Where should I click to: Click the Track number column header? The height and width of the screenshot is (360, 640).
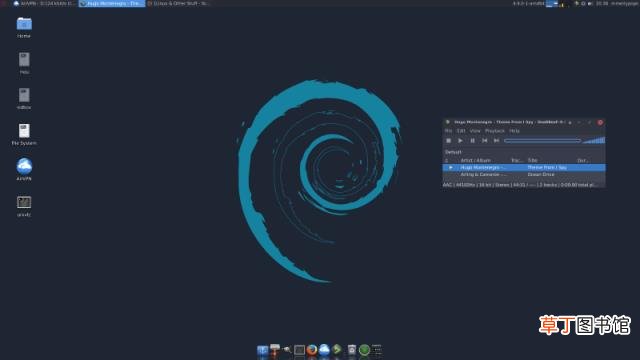[x=517, y=160]
